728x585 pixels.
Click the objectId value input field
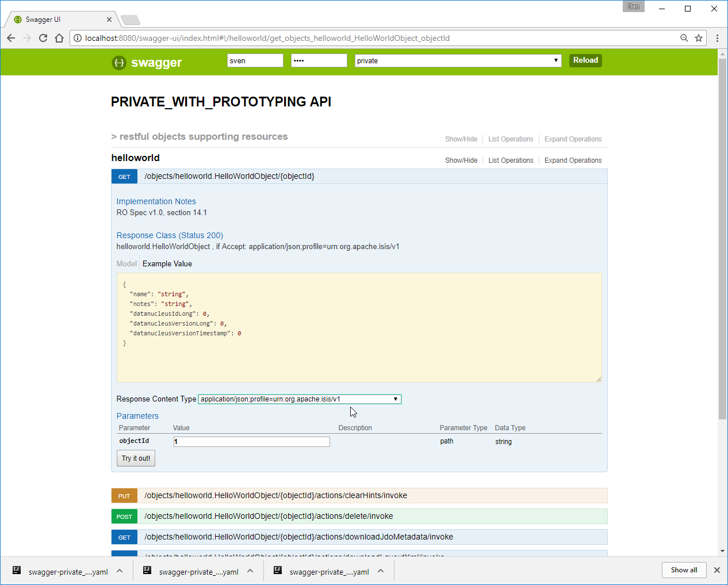[252, 442]
